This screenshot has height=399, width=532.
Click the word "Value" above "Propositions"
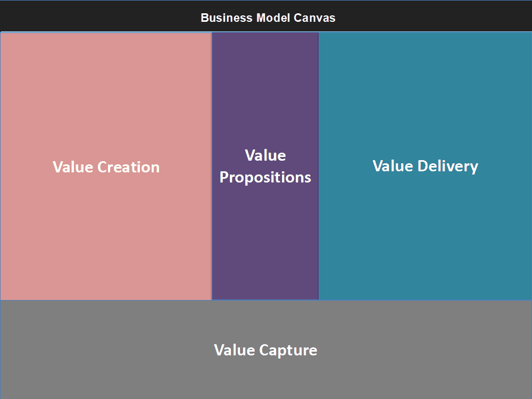click(x=265, y=155)
